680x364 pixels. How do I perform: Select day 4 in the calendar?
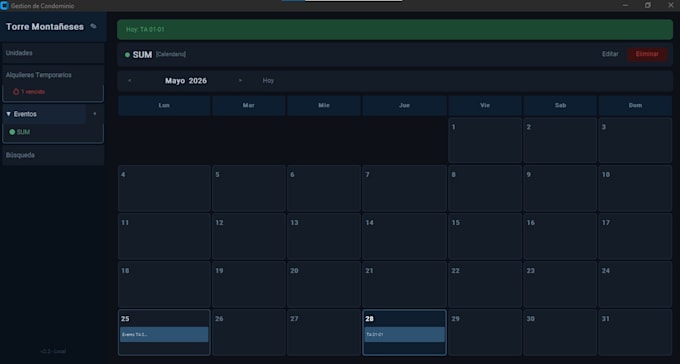[x=164, y=188]
